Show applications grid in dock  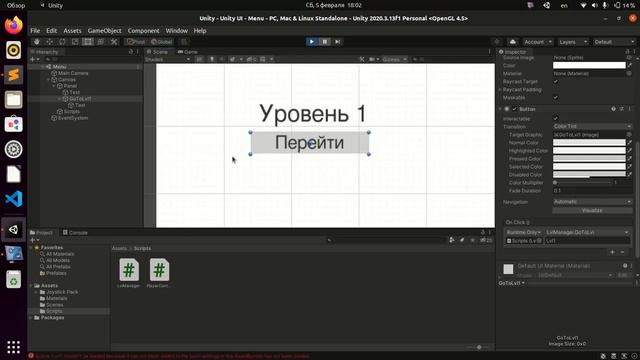click(x=13, y=347)
